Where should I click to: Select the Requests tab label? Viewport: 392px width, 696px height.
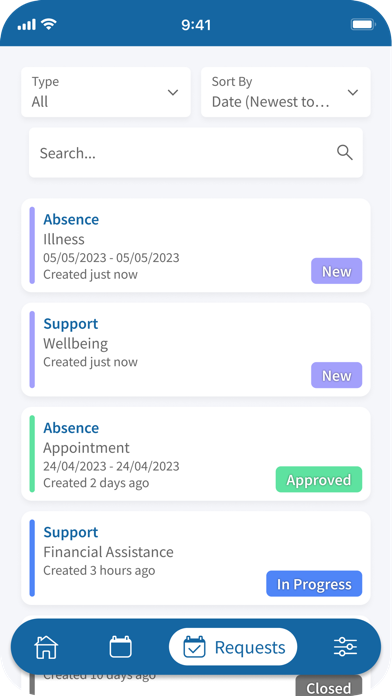tap(250, 648)
